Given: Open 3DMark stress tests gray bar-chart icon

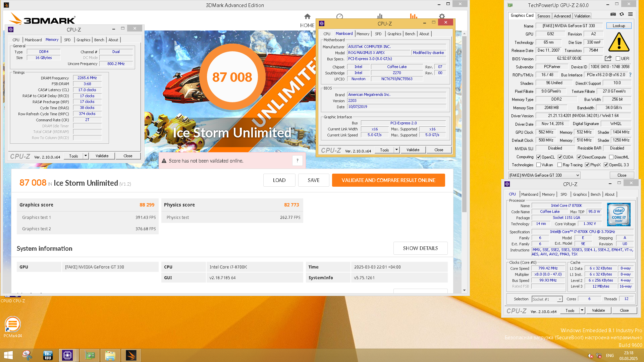Looking at the screenshot, I should pyautogui.click(x=380, y=16).
